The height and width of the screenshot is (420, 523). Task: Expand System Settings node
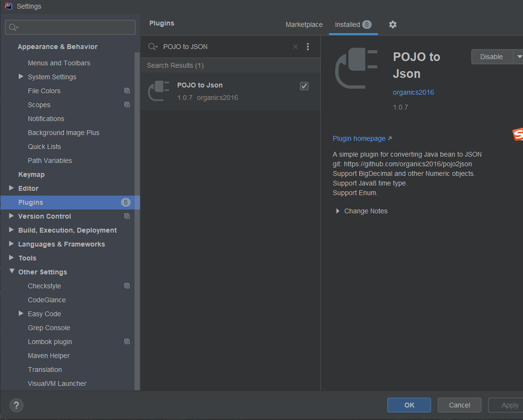[x=21, y=77]
